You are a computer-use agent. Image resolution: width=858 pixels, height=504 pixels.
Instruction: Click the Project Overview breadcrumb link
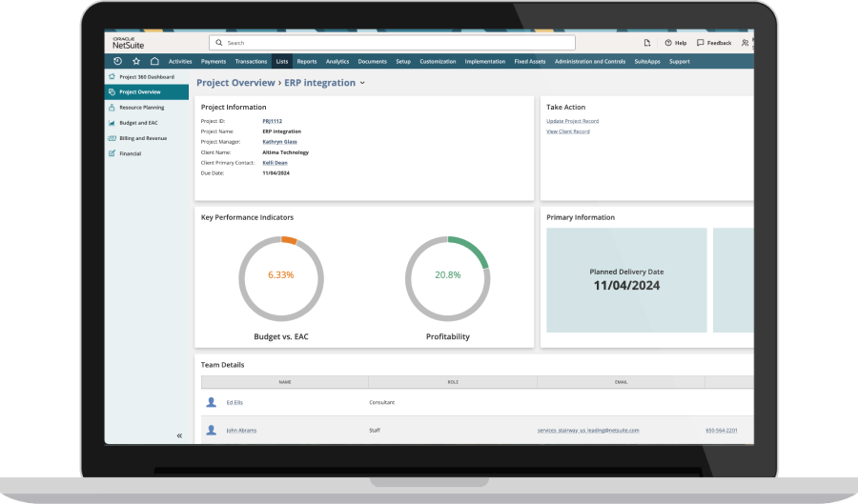click(x=235, y=83)
